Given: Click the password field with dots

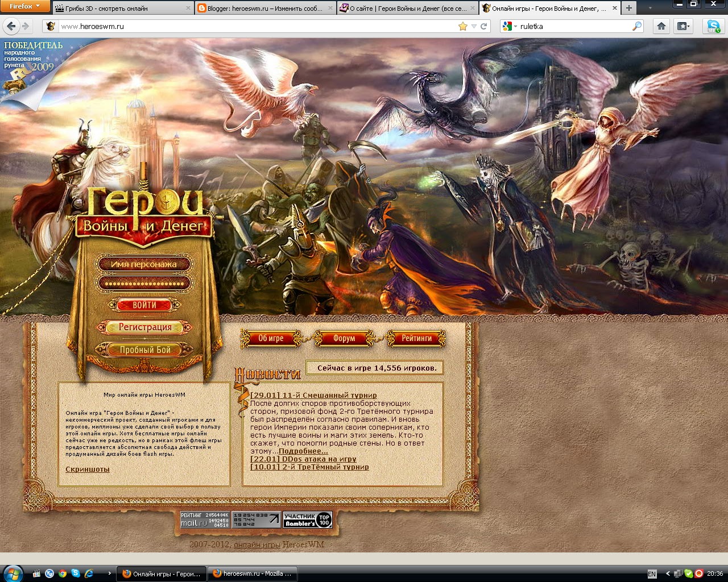Looking at the screenshot, I should [x=144, y=282].
